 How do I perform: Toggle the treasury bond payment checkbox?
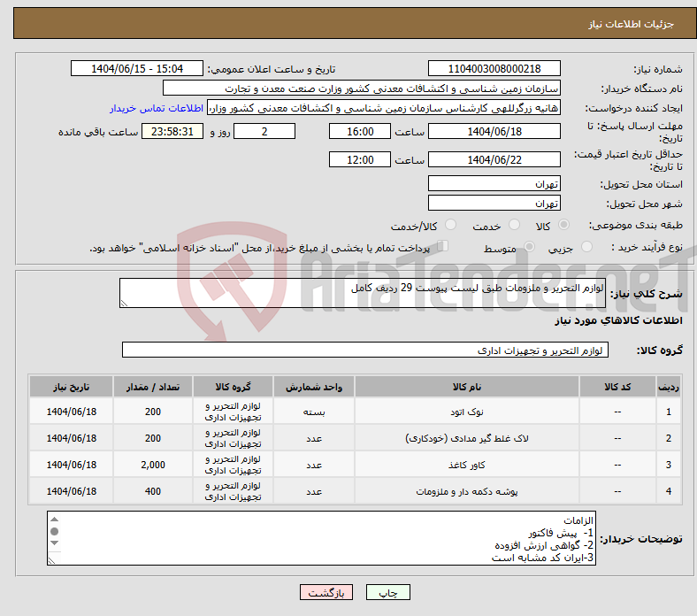(x=443, y=247)
